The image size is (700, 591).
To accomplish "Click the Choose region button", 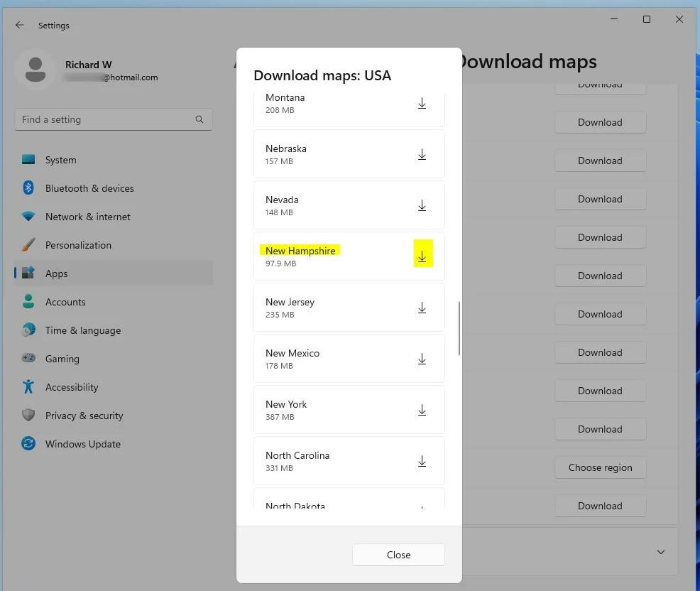I will coord(600,467).
